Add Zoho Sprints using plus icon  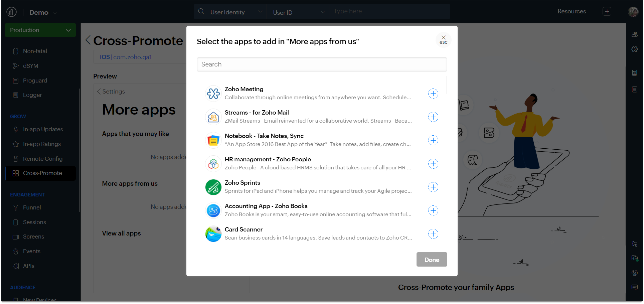point(433,187)
